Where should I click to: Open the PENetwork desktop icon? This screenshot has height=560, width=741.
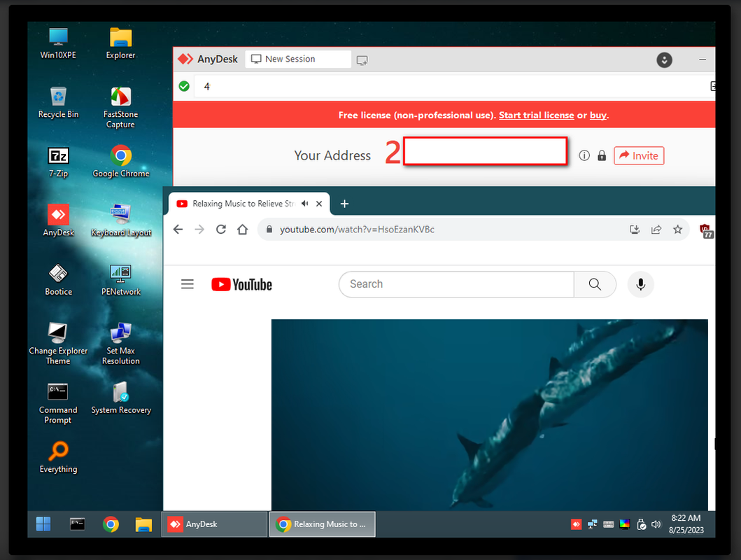(120, 280)
